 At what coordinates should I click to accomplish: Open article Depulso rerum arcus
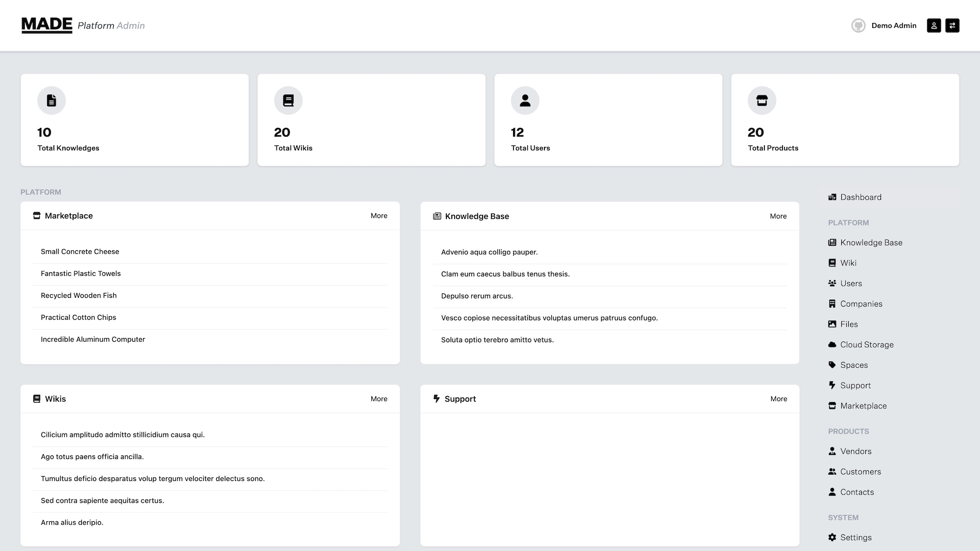click(477, 296)
